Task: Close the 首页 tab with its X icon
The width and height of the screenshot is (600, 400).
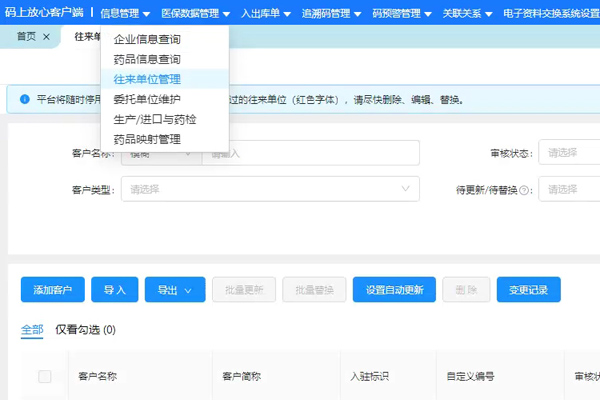Action: [46, 36]
